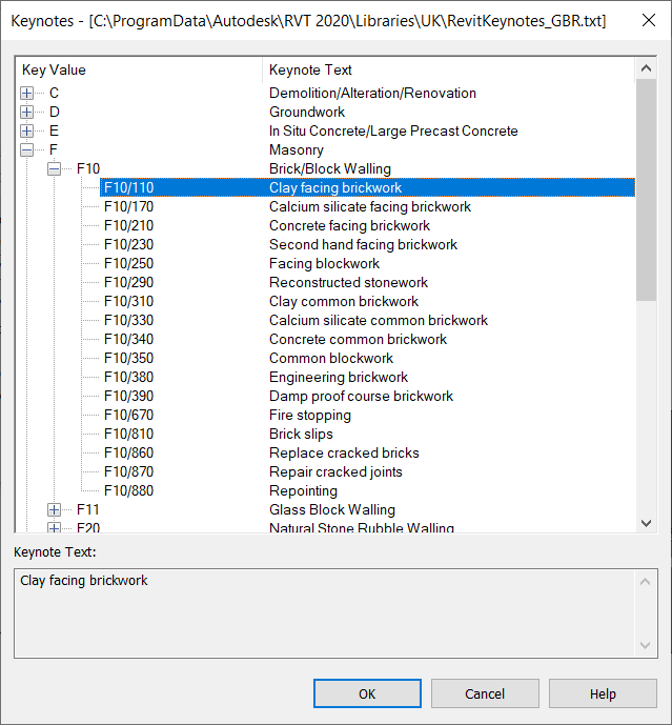Expand the F11 Glass Block Walling node
The width and height of the screenshot is (672, 726).
point(54,510)
